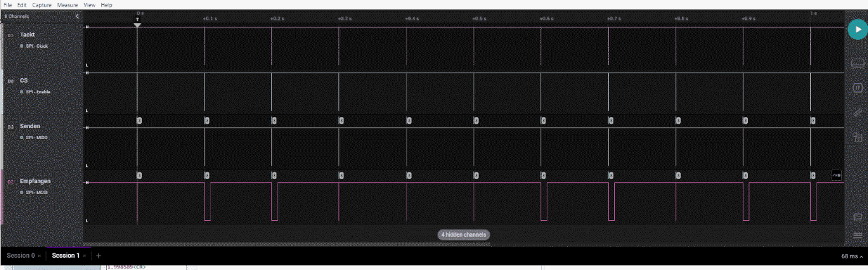868x270 pixels.
Task: Close the Session 1 tab
Action: pyautogui.click(x=84, y=256)
